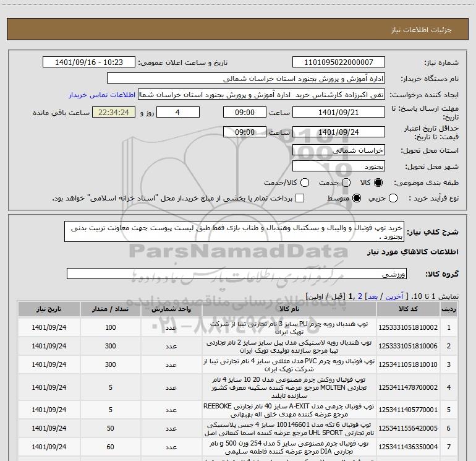Image resolution: width=476 pixels, height=461 pixels.
Task: Click item code 125333105181​0002
Action: [408, 327]
